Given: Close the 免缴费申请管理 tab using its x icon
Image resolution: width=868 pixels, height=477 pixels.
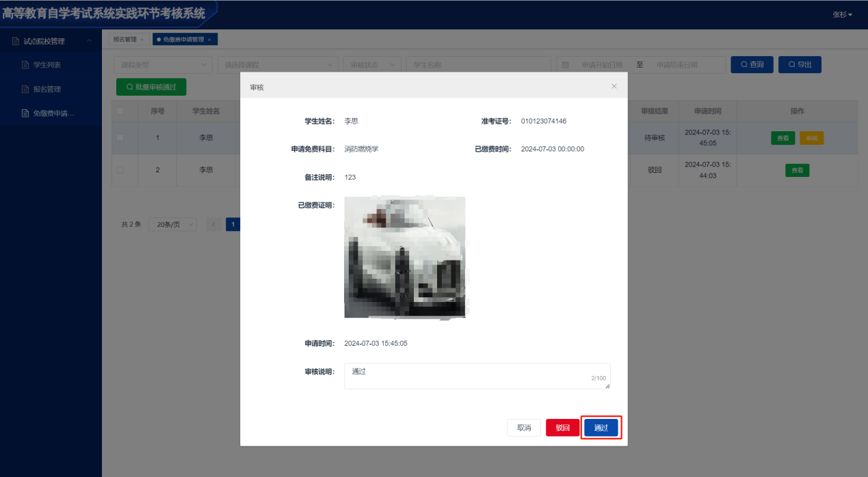Looking at the screenshot, I should click(209, 40).
